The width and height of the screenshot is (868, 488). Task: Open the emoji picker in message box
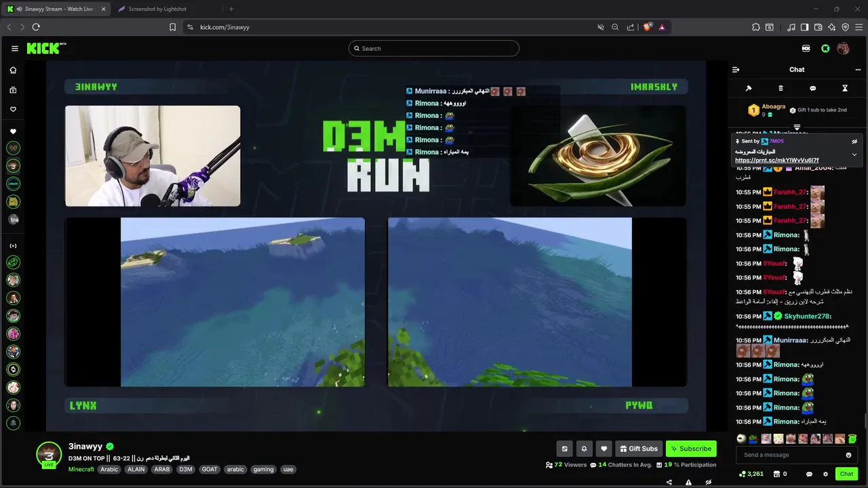coord(848,455)
